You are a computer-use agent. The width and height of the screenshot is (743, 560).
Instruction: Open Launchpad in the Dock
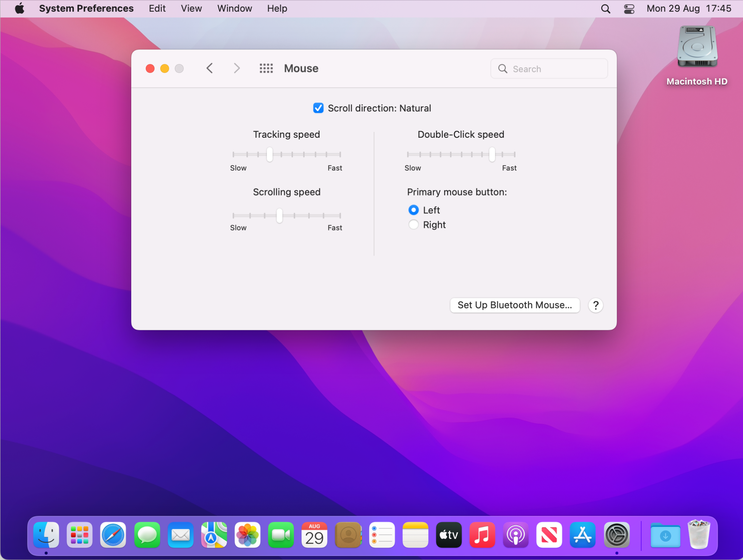[x=80, y=535]
